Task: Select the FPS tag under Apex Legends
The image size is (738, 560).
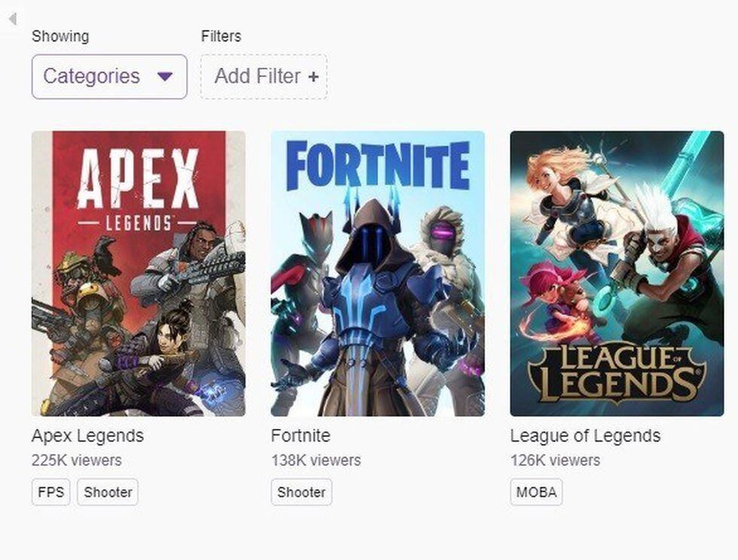Action: [50, 492]
